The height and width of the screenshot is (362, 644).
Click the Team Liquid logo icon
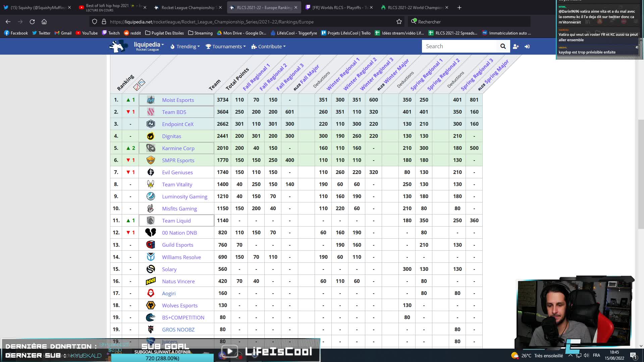point(151,221)
